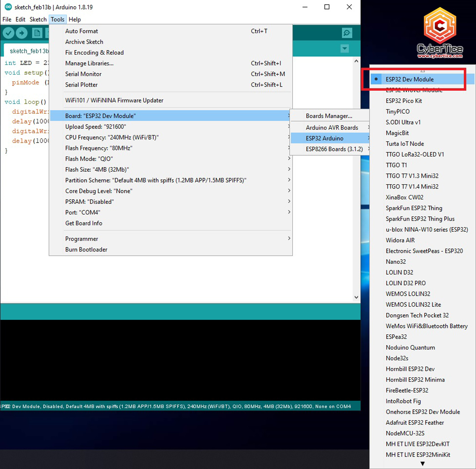Select ESP32 Pico Kit from board list

click(x=404, y=101)
